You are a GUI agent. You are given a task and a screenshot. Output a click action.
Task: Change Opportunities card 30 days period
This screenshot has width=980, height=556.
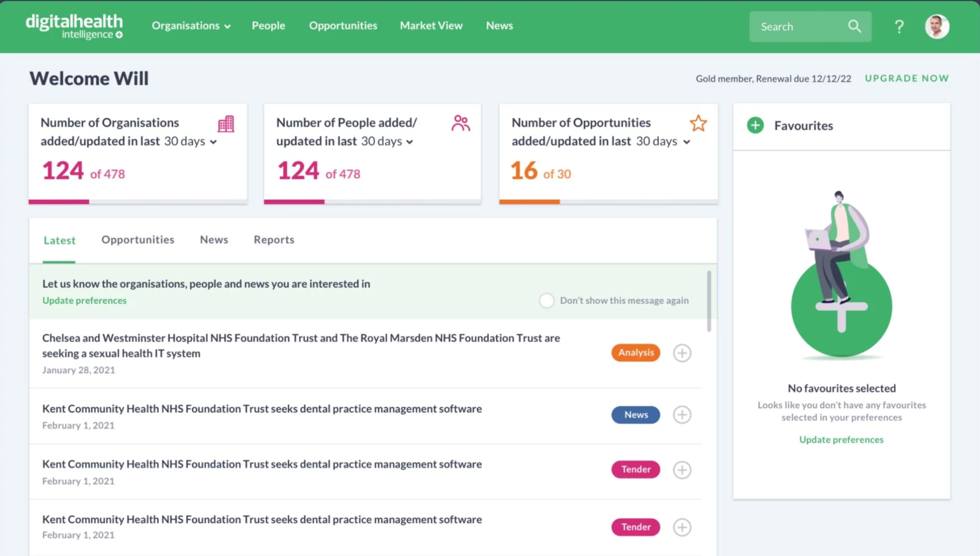663,141
